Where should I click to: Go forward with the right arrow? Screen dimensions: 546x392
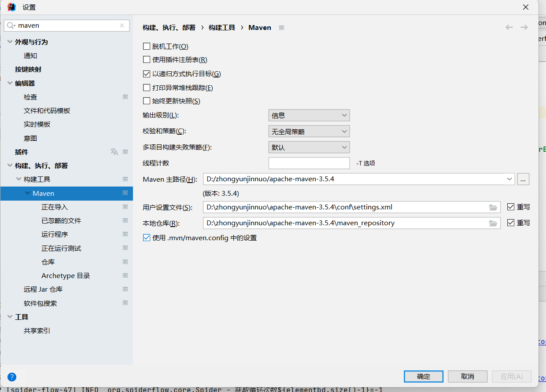(x=524, y=27)
